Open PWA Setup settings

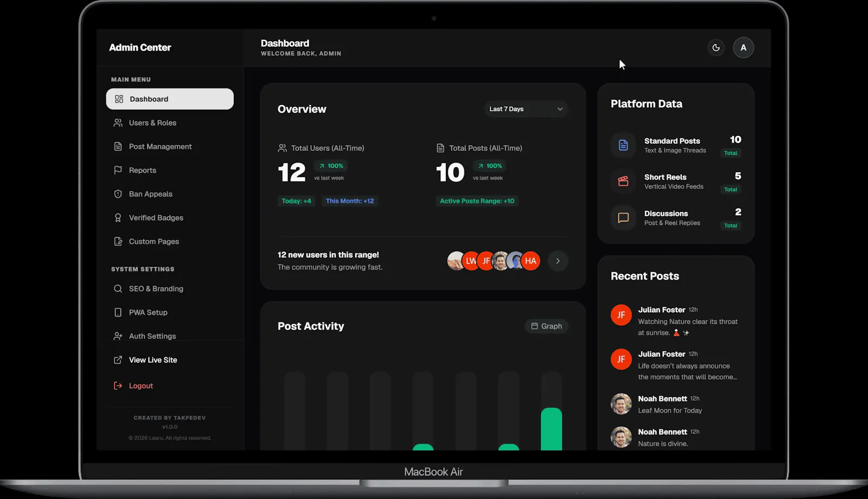pyautogui.click(x=170, y=313)
